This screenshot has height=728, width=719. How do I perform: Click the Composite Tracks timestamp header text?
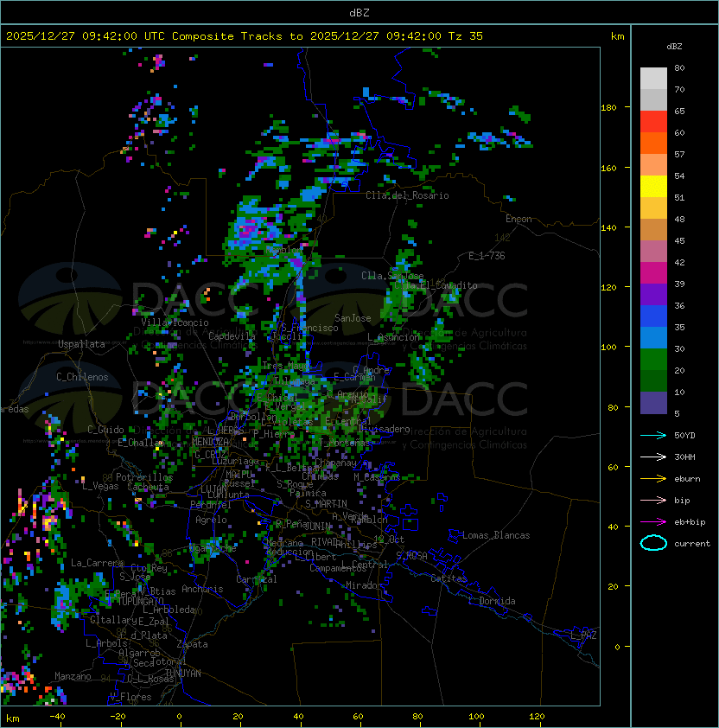(x=245, y=35)
